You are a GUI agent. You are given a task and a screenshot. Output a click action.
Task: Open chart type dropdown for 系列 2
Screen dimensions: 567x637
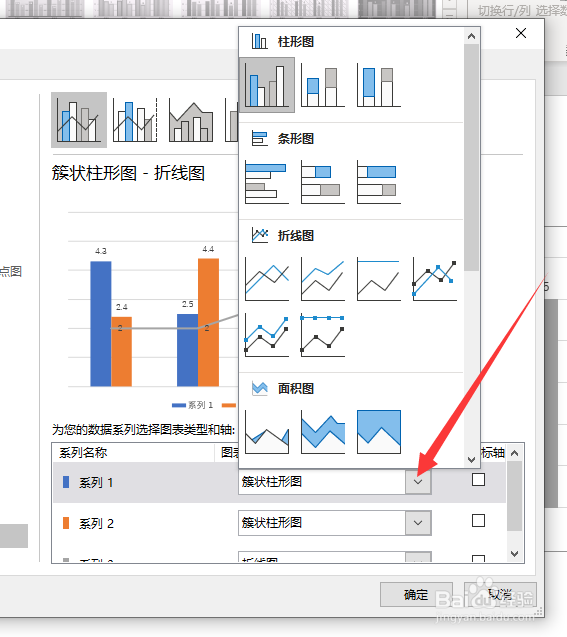coord(418,523)
